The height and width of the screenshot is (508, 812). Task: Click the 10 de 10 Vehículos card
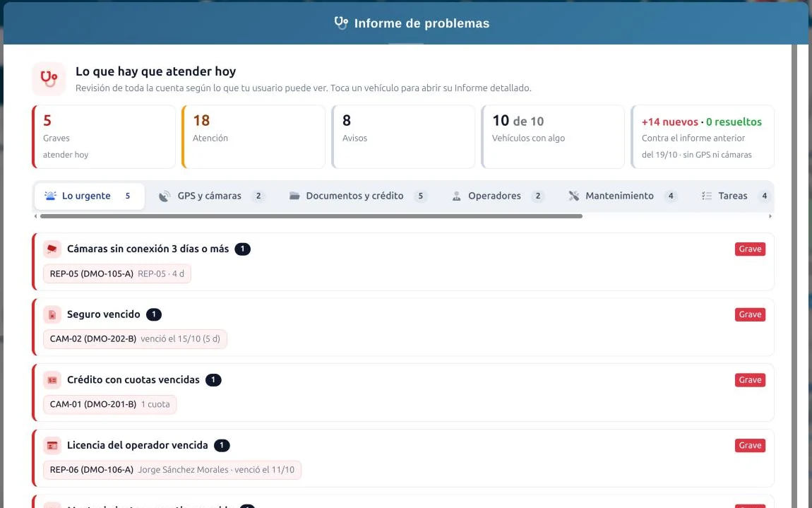553,137
